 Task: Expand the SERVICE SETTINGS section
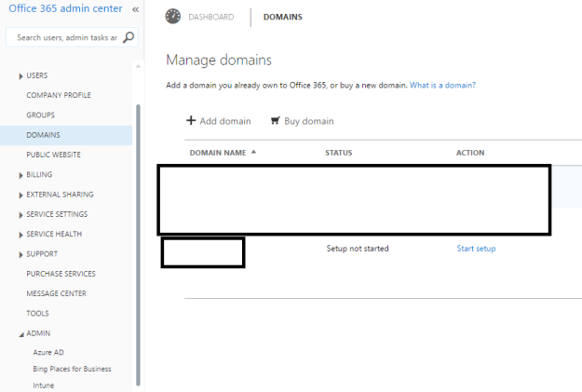(x=20, y=215)
